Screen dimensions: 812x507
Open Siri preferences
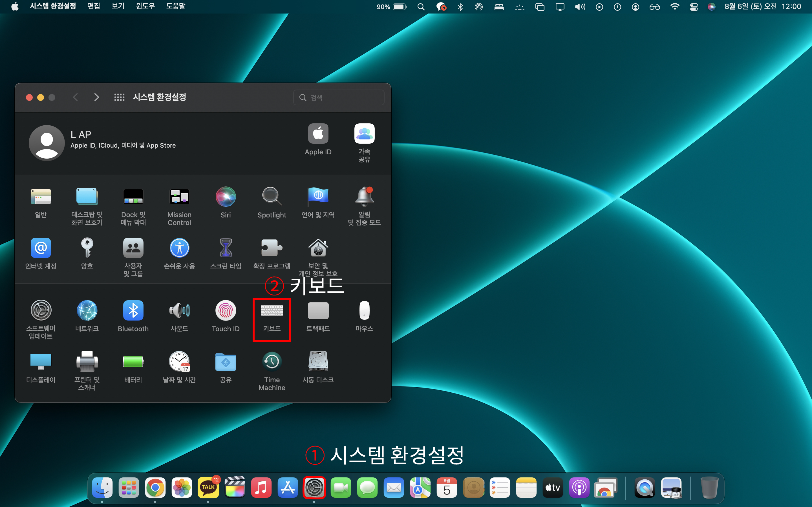(x=226, y=197)
